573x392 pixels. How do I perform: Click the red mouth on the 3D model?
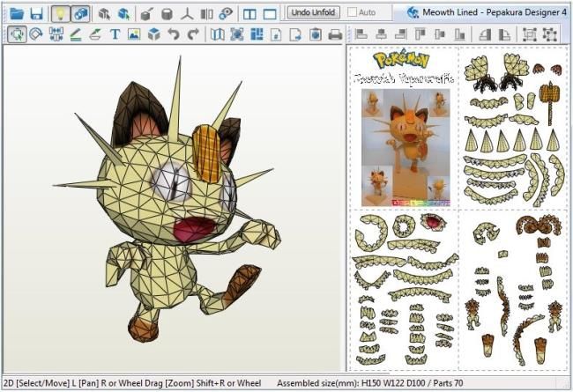point(193,229)
